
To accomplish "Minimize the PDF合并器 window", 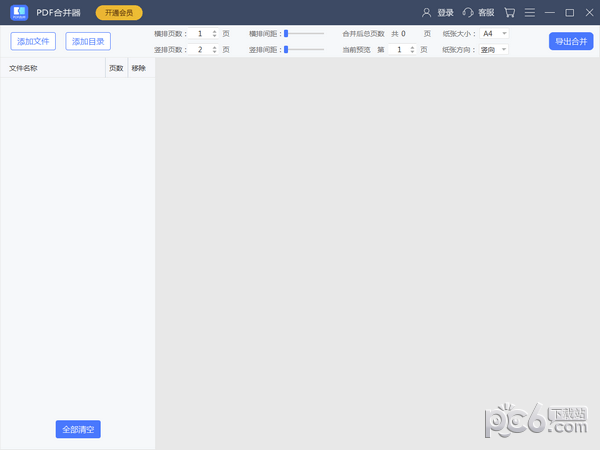I will point(550,13).
